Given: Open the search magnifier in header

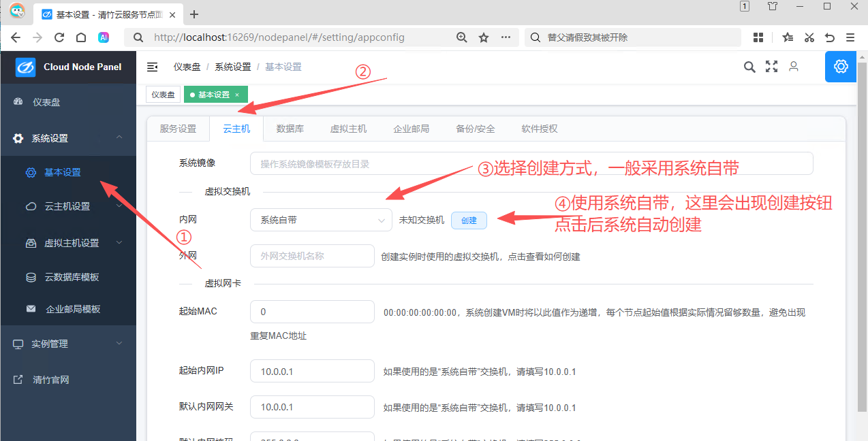Looking at the screenshot, I should click(749, 67).
